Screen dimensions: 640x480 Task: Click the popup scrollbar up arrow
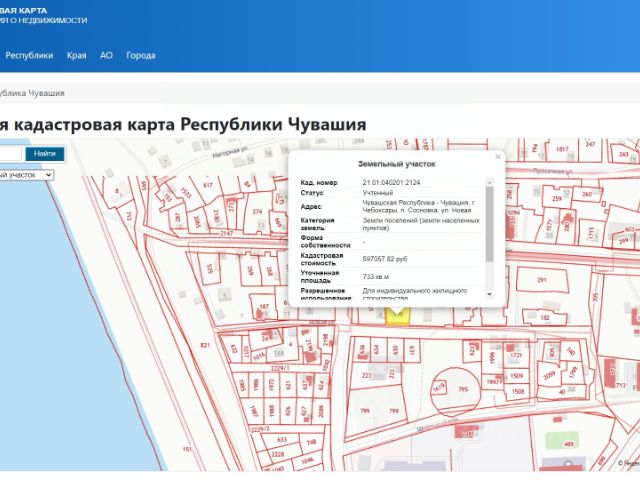(x=489, y=182)
